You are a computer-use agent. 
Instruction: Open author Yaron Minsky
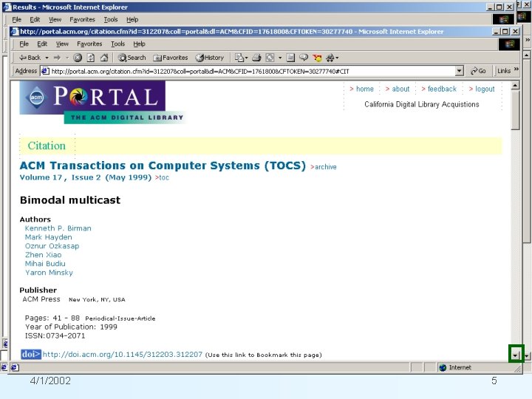[49, 273]
